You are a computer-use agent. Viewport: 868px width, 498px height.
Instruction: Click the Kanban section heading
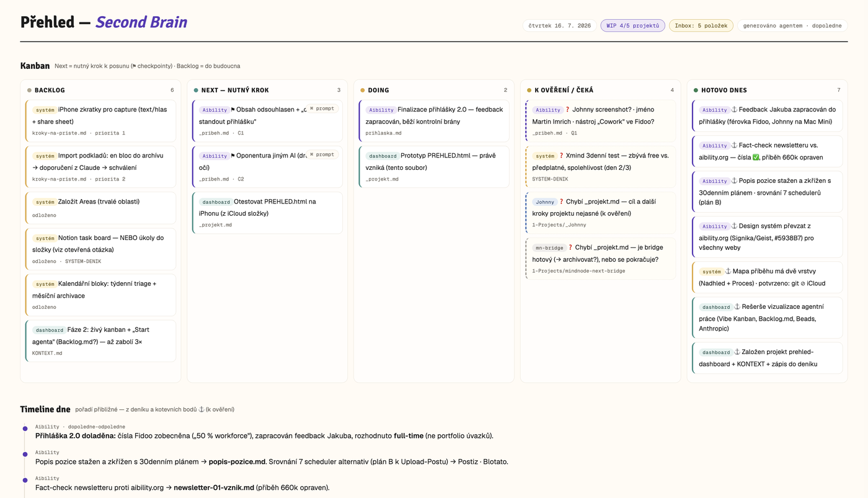(35, 66)
